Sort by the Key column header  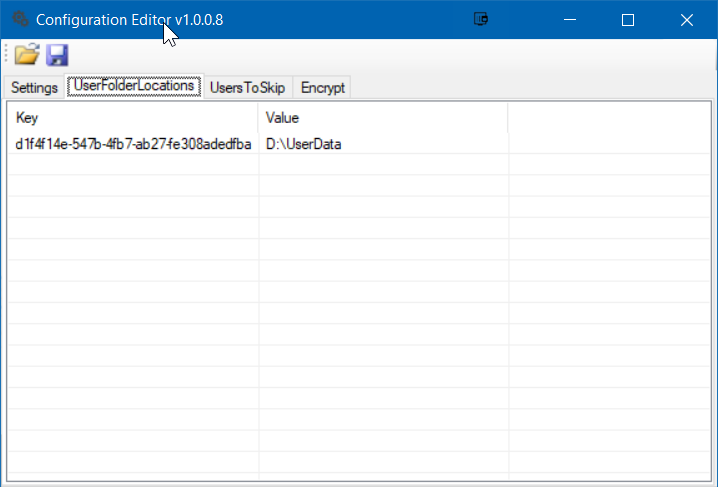click(x=133, y=118)
